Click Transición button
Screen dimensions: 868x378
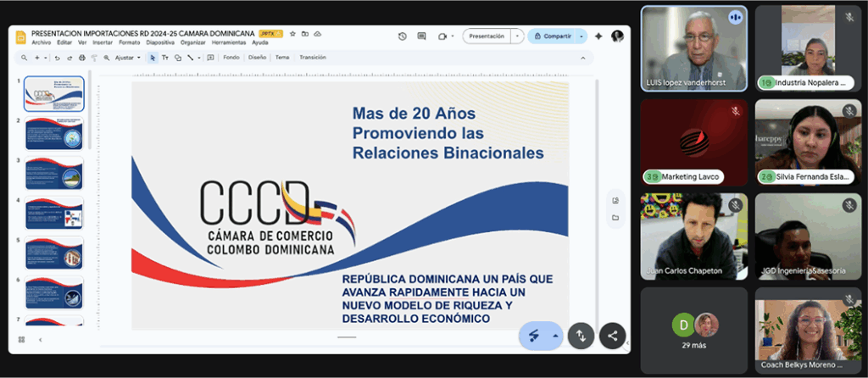coord(313,58)
